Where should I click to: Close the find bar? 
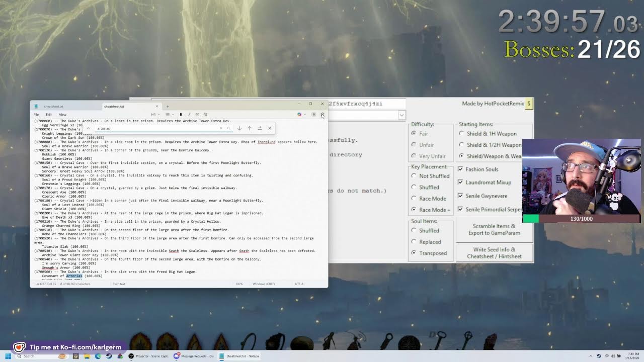tap(270, 128)
